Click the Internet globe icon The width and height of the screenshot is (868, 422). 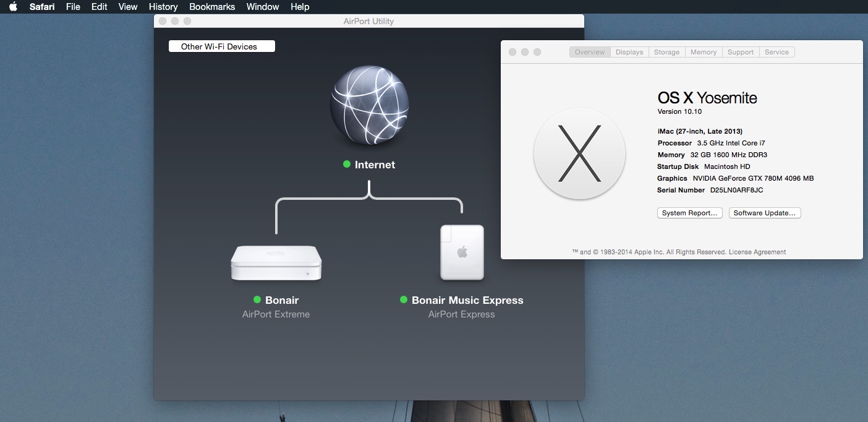click(x=369, y=106)
